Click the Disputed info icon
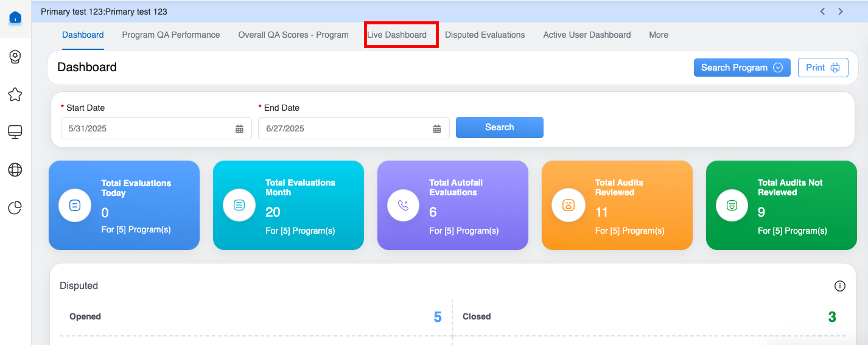Viewport: 868px width, 345px height. [x=840, y=286]
